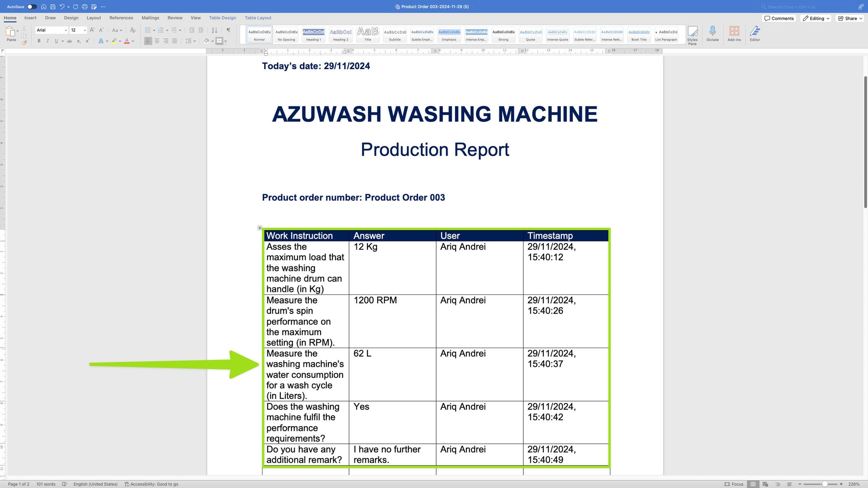Select the italic formatting icon

(x=48, y=41)
